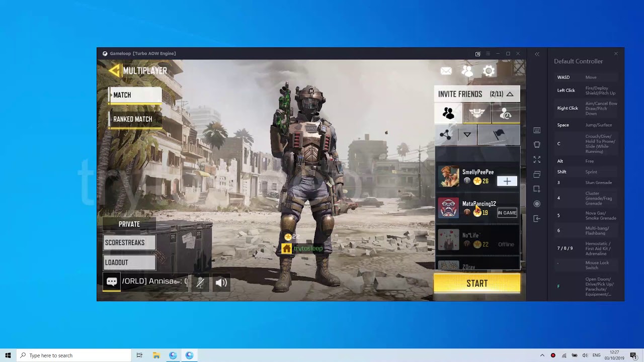Open the share dropdown arrow
This screenshot has height=362, width=644.
(467, 134)
